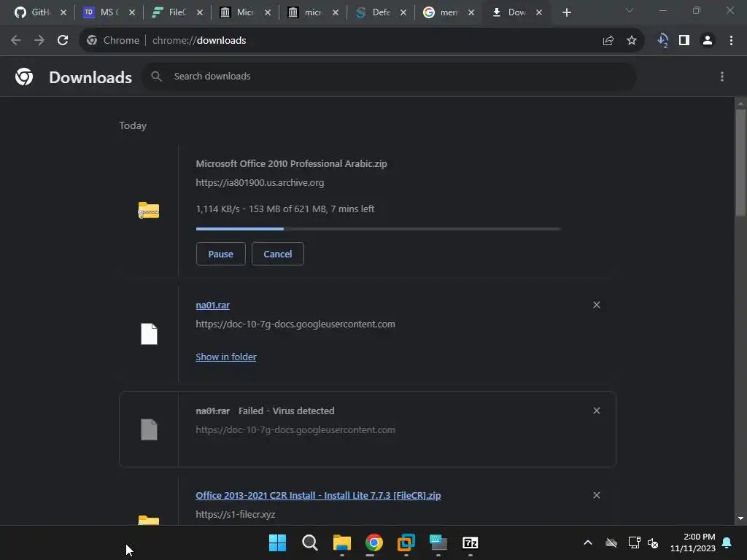Open Windows taskbar search
Screen dimensions: 747x560
pyautogui.click(x=309, y=542)
